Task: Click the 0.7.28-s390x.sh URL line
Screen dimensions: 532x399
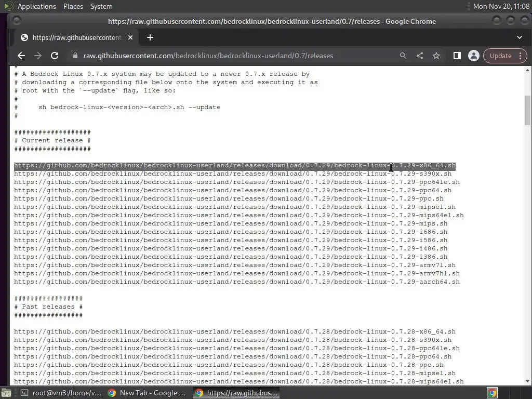Action: pyautogui.click(x=233, y=340)
